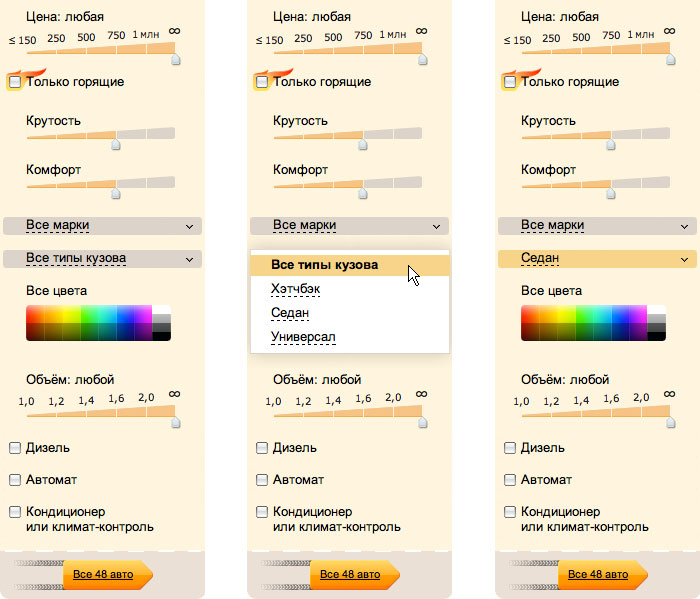Image resolution: width=700 pixels, height=599 pixels.
Task: Click price scale infinity symbol in left panel
Action: (x=175, y=31)
